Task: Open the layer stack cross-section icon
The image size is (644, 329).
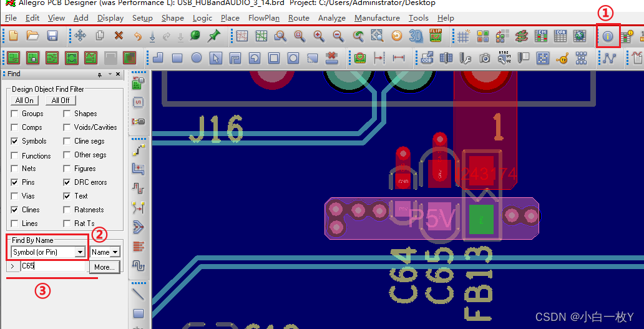Action: pos(522,36)
